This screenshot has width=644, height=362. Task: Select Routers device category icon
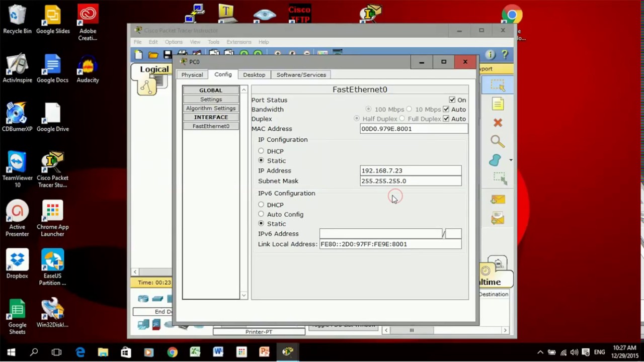pyautogui.click(x=143, y=299)
